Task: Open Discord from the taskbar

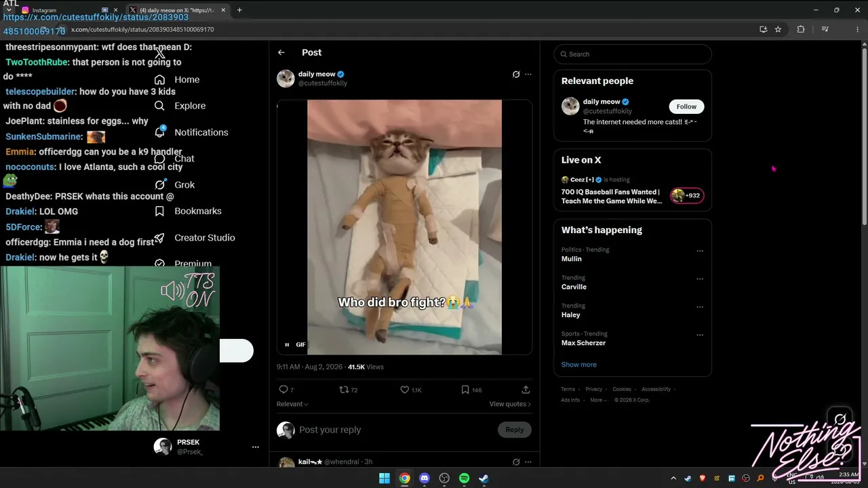Action: [x=425, y=479]
